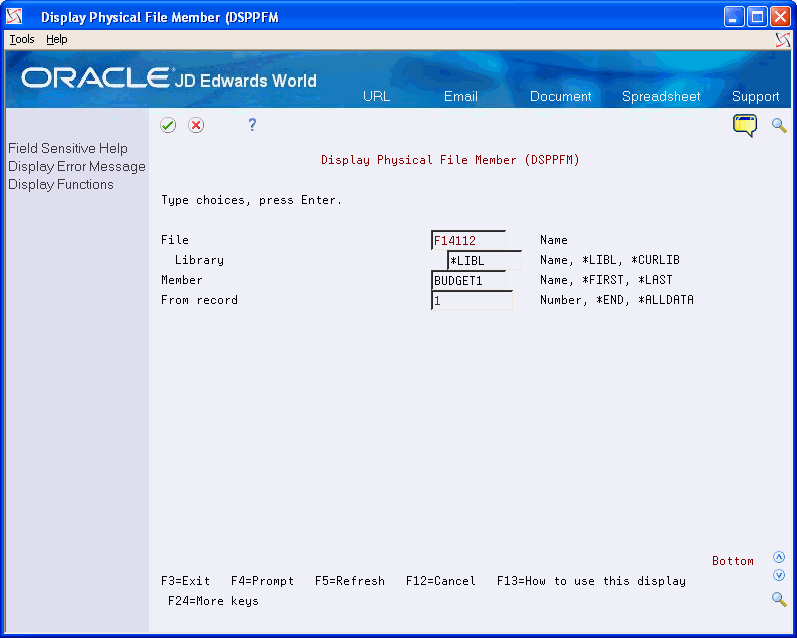Click the JDE logo icon at menu bar right

tap(783, 40)
